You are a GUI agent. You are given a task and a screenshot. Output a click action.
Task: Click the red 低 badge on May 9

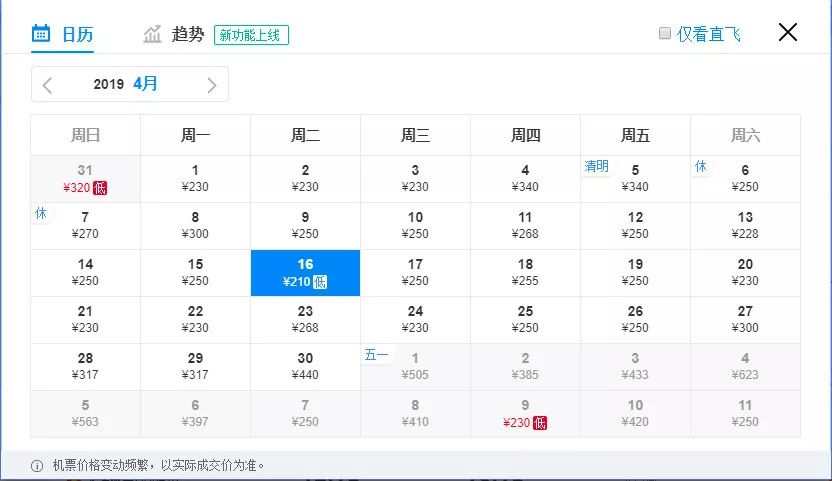pyautogui.click(x=540, y=423)
